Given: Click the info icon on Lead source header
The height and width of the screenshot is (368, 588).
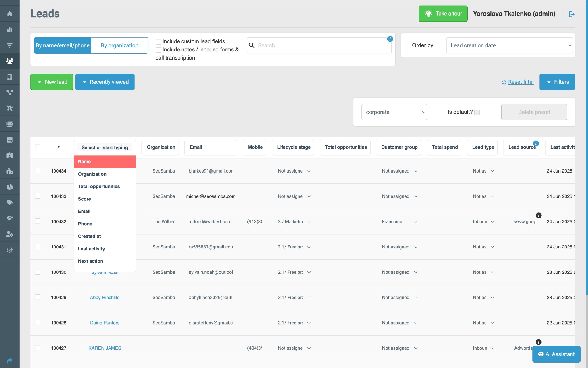Looking at the screenshot, I should 536,143.
